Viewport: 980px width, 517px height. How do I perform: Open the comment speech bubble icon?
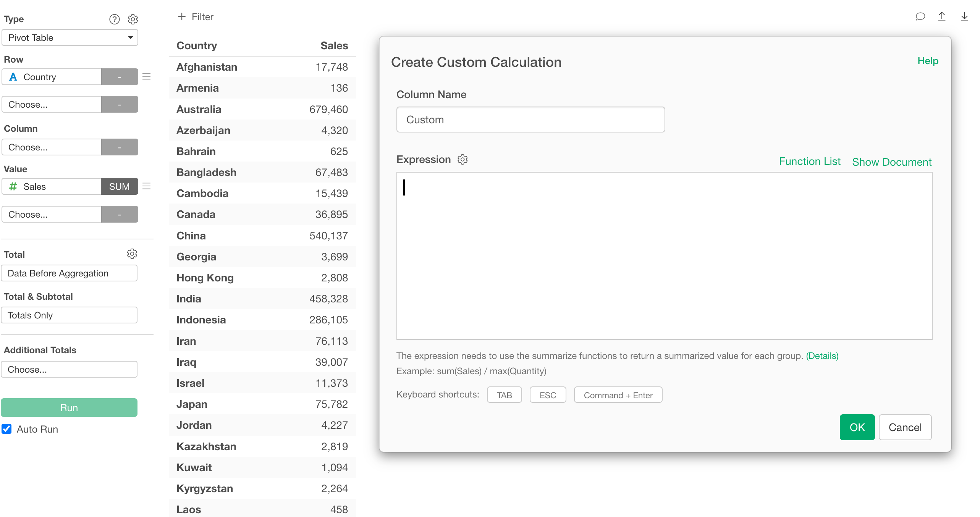[920, 16]
